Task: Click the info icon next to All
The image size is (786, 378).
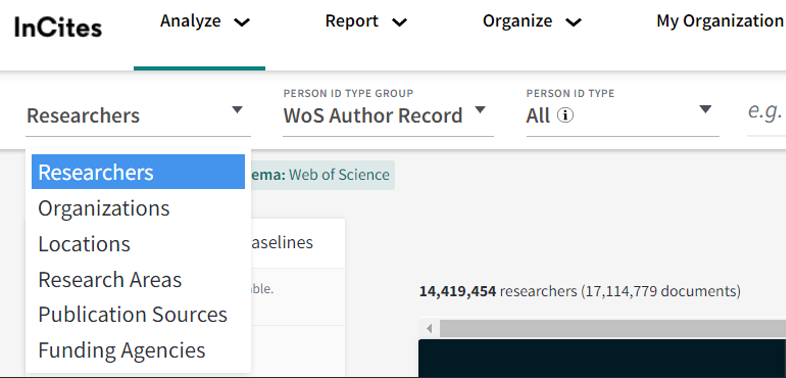Action: coord(565,116)
